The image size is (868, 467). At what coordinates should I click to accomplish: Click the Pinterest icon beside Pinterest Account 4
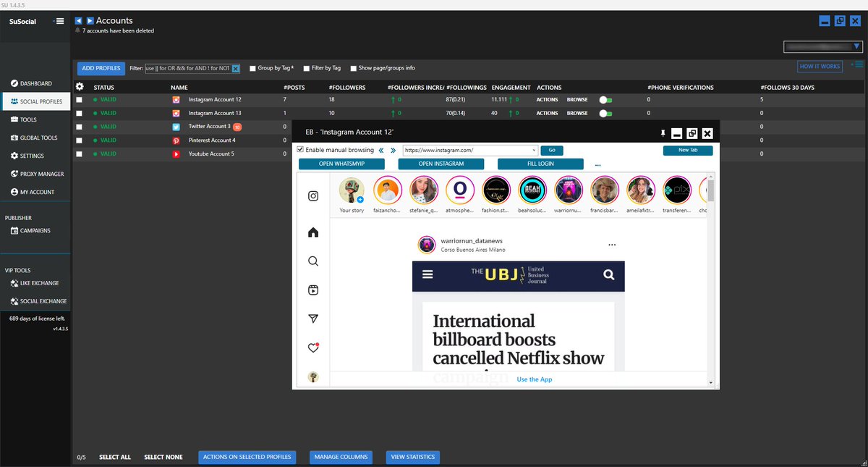[x=175, y=140]
